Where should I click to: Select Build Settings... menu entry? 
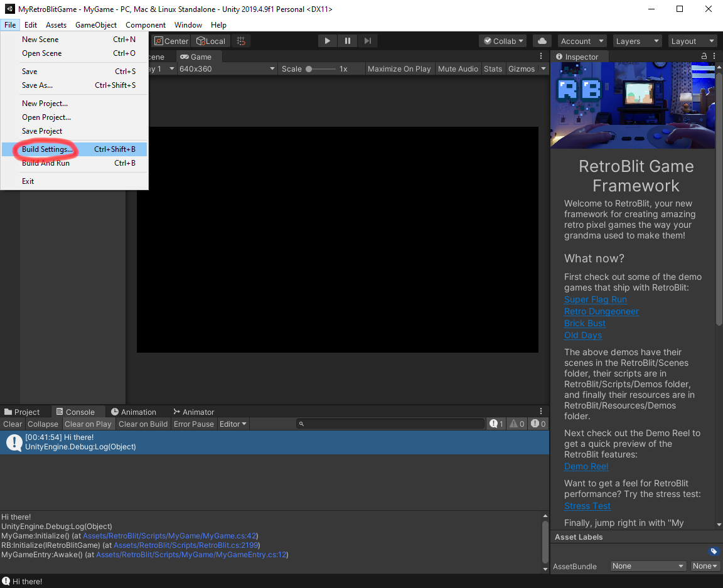click(74, 149)
